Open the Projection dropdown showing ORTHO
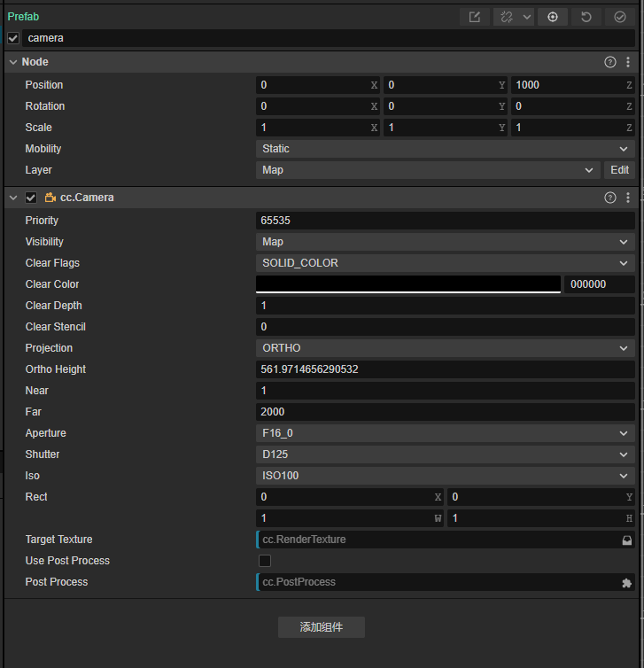The image size is (644, 668). click(x=445, y=348)
